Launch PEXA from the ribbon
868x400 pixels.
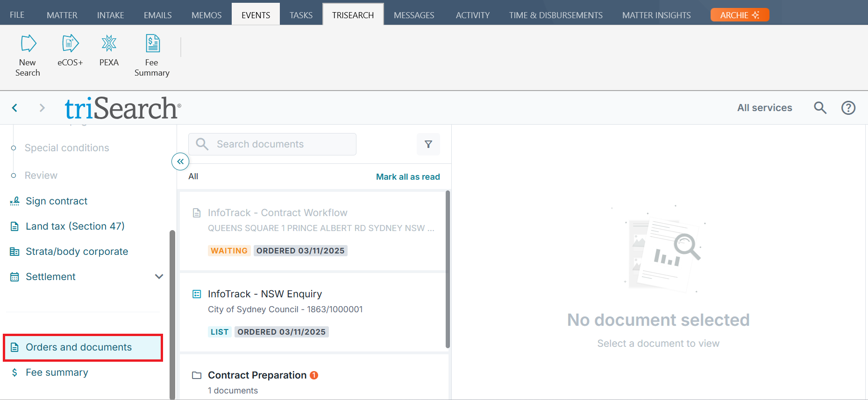tap(109, 50)
